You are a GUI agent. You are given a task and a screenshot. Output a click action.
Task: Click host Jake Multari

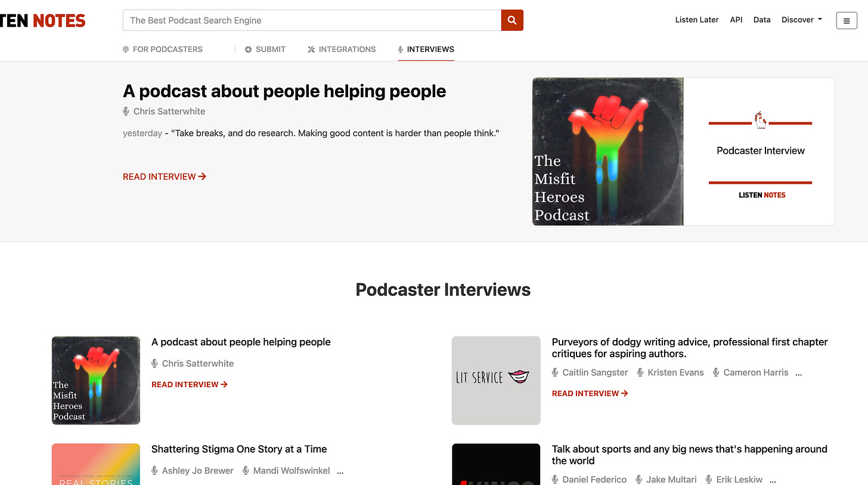coord(671,480)
